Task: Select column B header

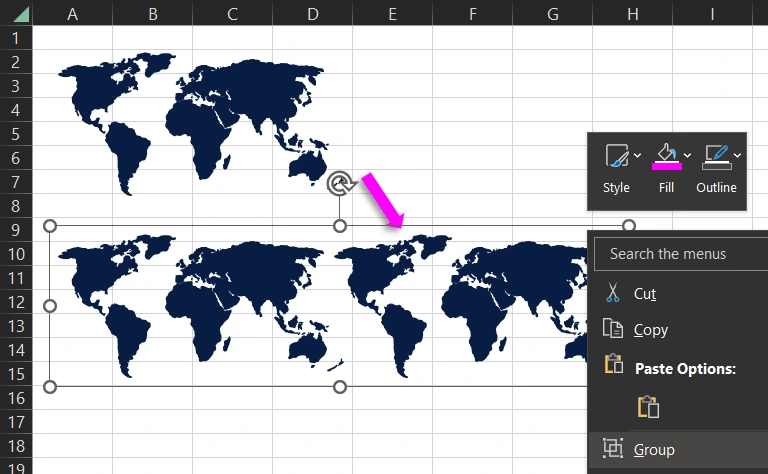Action: point(152,13)
